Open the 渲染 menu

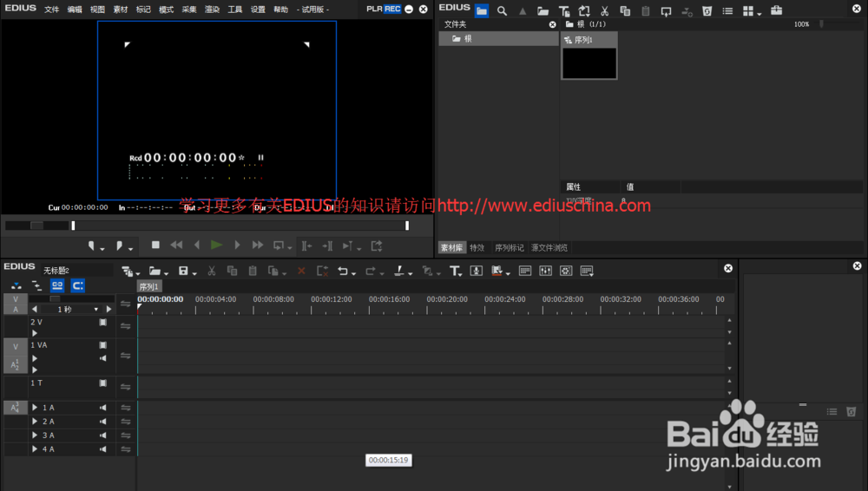[x=212, y=10]
